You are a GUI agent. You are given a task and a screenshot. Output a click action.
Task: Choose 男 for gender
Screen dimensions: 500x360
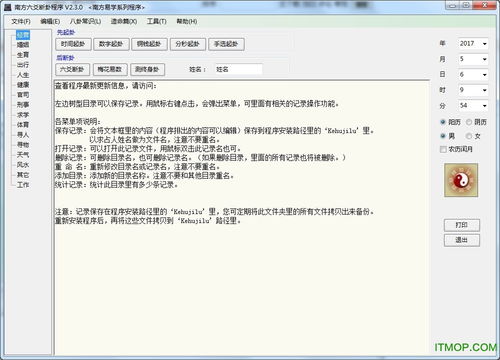tap(447, 136)
